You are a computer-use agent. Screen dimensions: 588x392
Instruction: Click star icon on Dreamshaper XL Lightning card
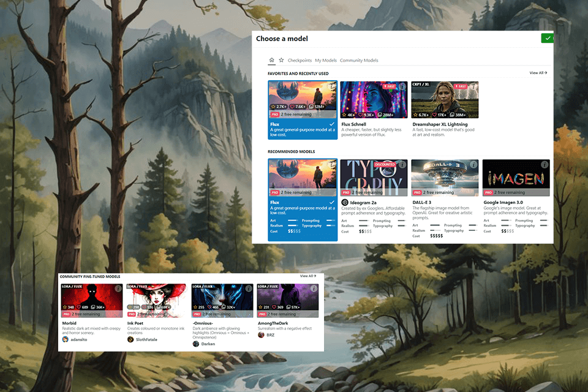(x=415, y=115)
